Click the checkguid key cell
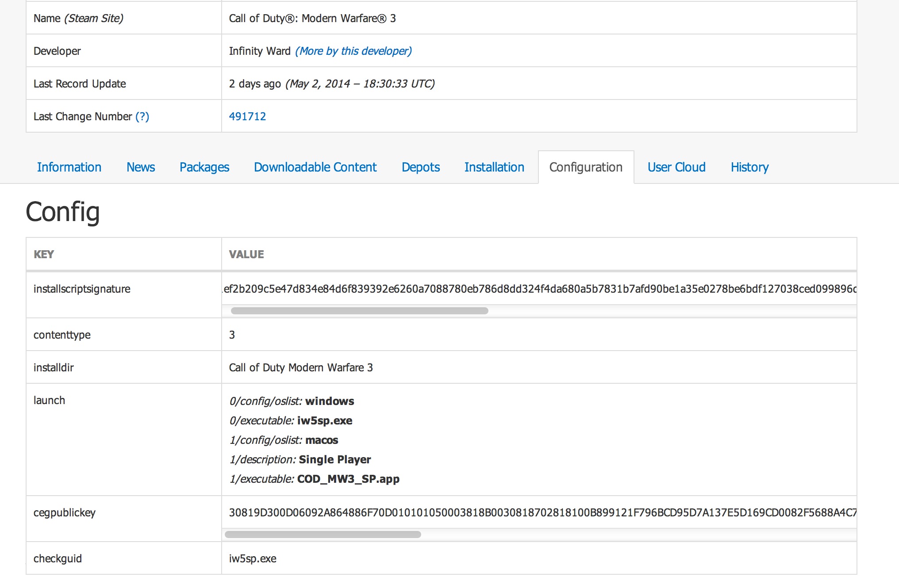This screenshot has width=899, height=588. 124,558
